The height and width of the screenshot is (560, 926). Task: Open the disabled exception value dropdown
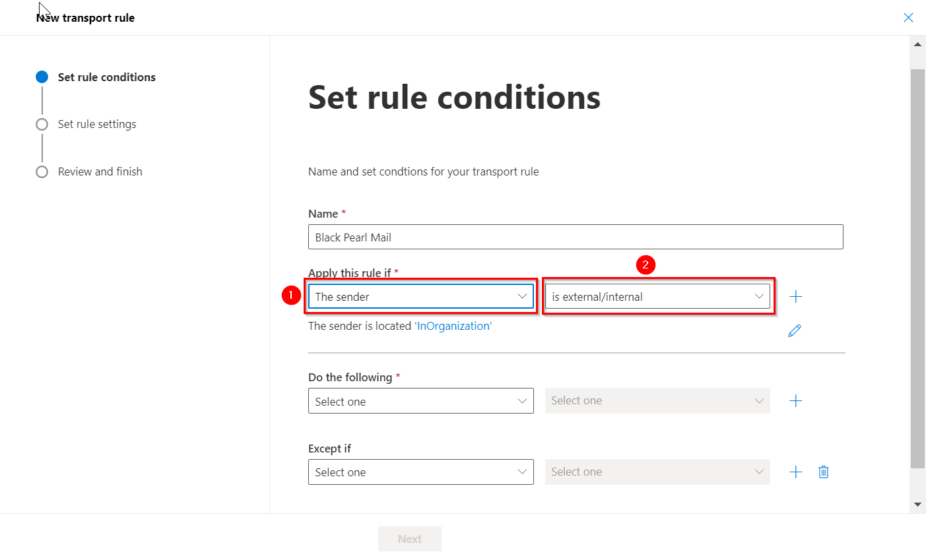coord(657,472)
